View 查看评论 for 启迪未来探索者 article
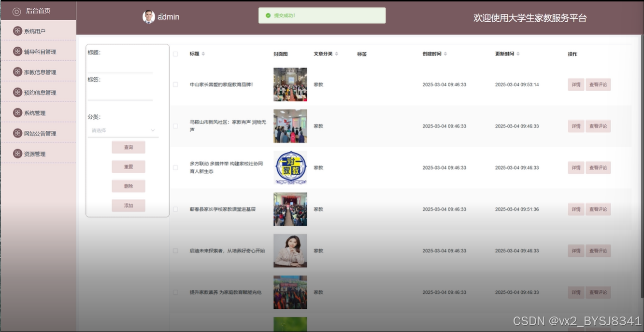 pos(598,251)
